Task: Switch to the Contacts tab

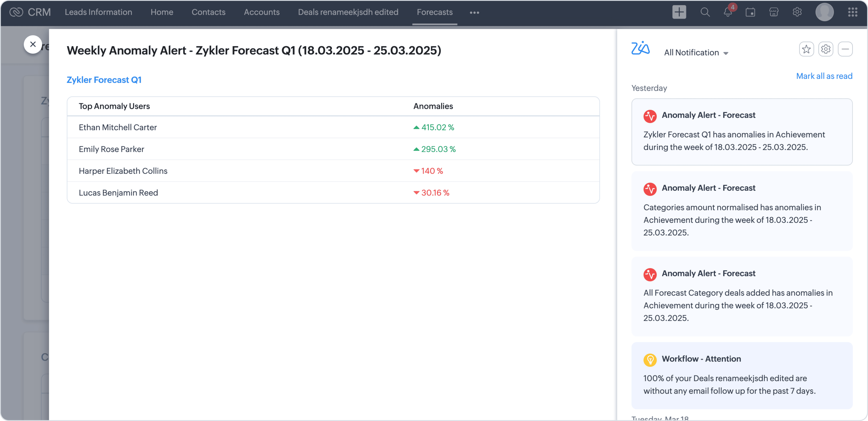Action: [208, 12]
